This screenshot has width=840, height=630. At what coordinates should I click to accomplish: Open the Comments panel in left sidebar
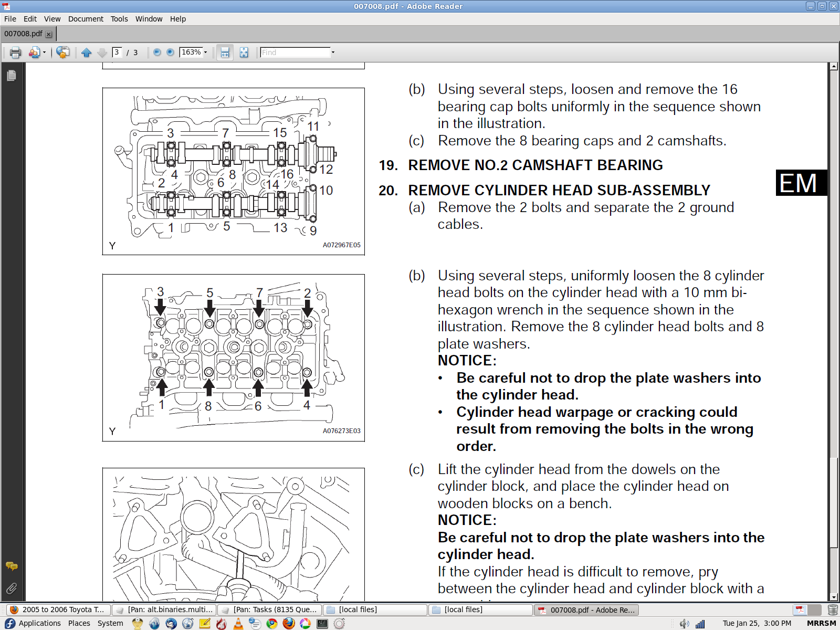click(x=12, y=566)
